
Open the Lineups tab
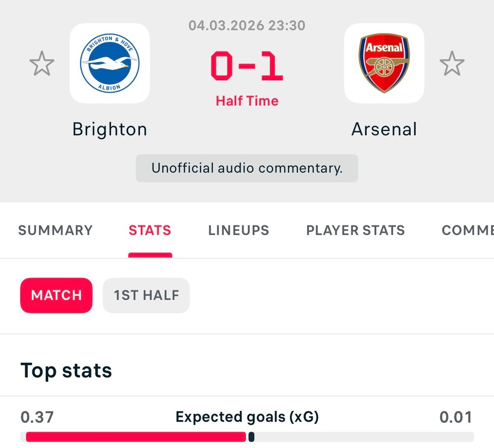tap(239, 231)
